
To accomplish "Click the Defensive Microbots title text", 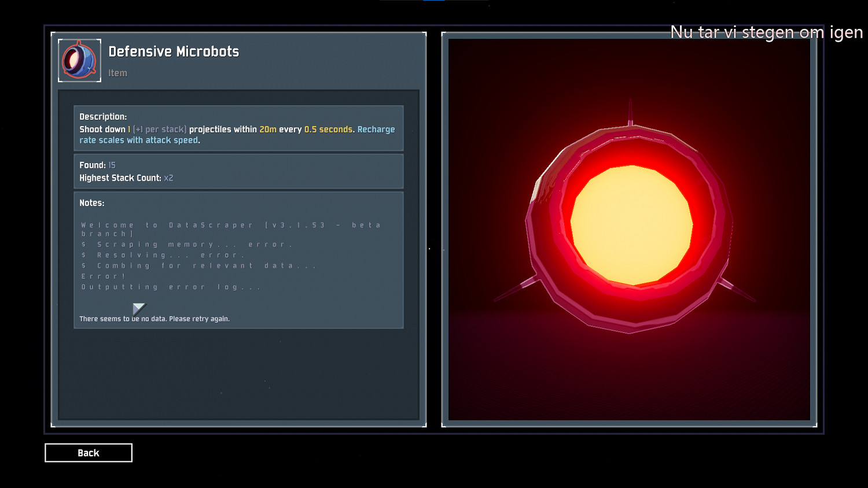I will pyautogui.click(x=174, y=51).
